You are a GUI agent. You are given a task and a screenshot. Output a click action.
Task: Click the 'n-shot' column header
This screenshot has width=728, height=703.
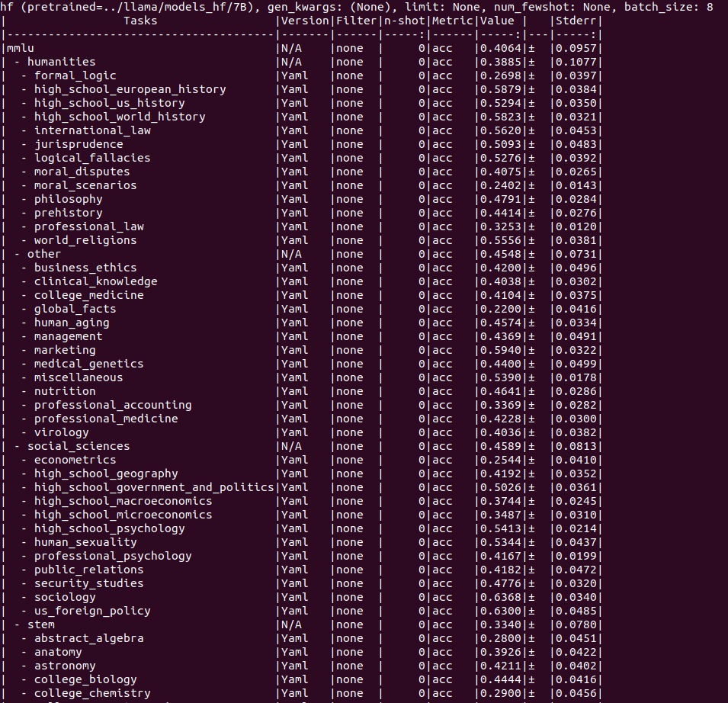point(404,21)
